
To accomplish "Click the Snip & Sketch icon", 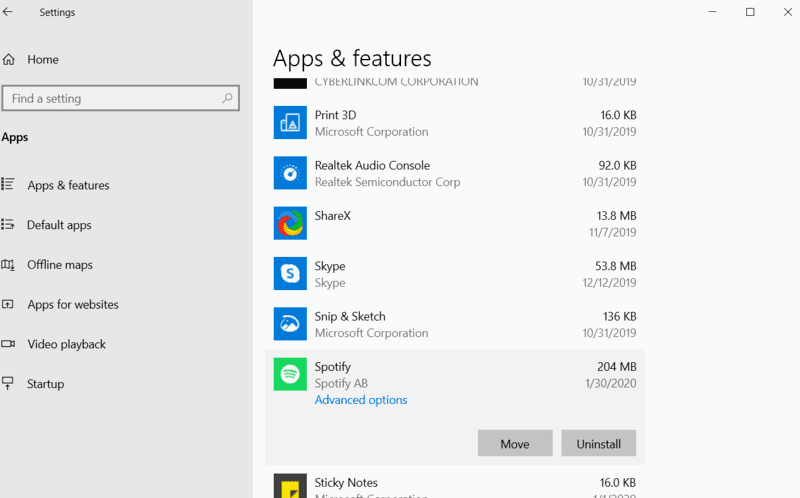I will pyautogui.click(x=290, y=323).
